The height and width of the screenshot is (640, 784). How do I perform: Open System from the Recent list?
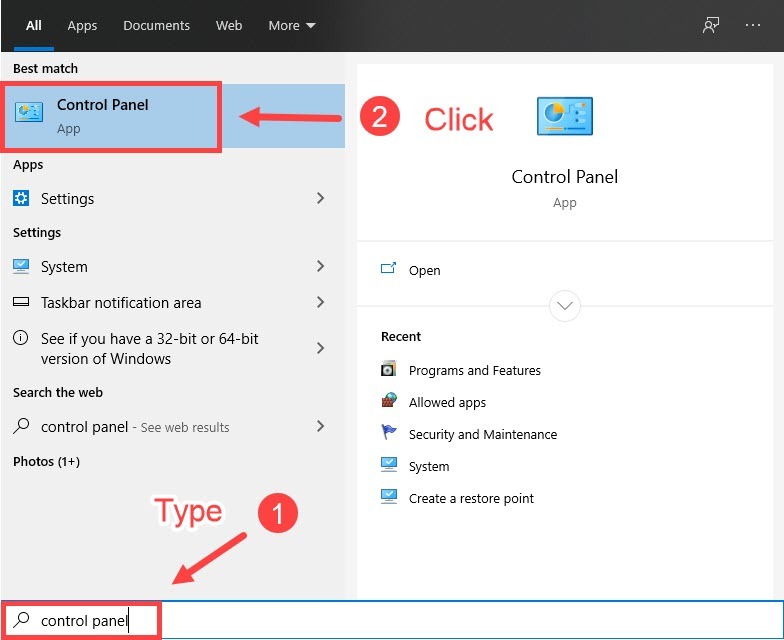tap(428, 466)
